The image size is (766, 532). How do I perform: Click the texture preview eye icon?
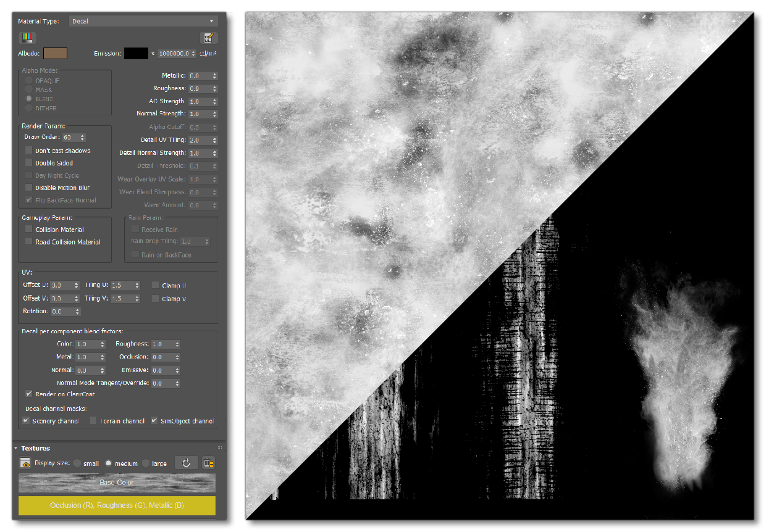tap(25, 463)
